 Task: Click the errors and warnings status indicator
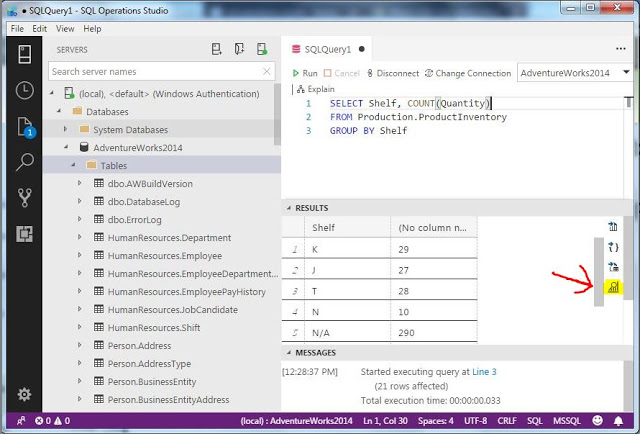(x=52, y=421)
